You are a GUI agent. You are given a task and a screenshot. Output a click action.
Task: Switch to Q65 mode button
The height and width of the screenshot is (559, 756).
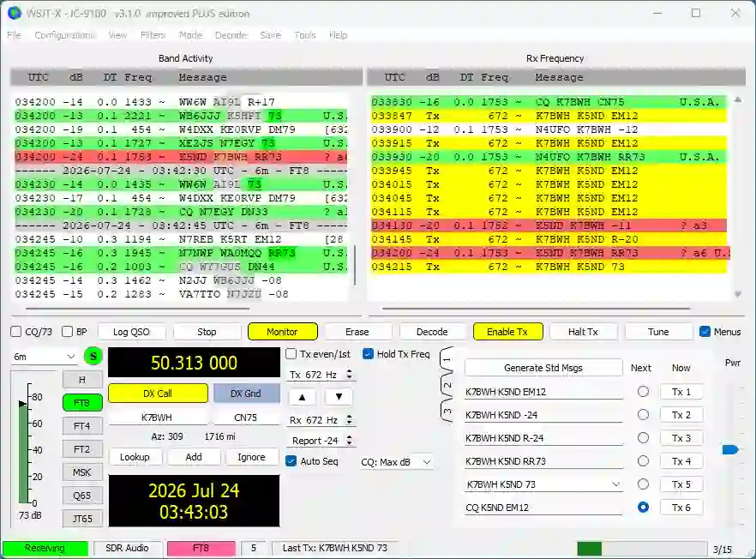coord(82,496)
